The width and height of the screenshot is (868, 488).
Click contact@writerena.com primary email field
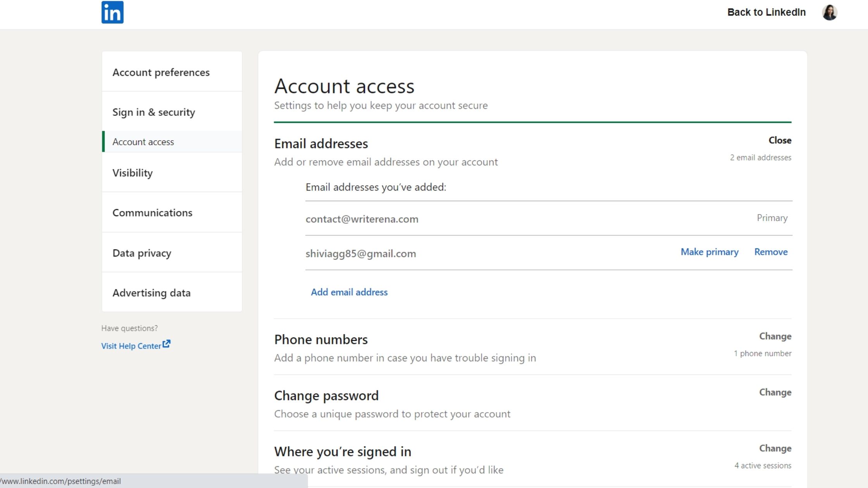click(362, 218)
